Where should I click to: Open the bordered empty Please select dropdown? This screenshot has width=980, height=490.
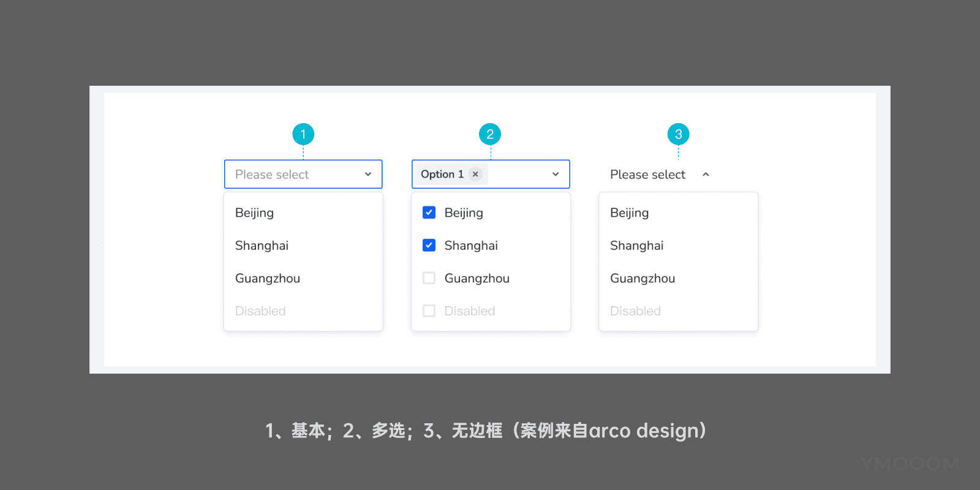pos(303,175)
